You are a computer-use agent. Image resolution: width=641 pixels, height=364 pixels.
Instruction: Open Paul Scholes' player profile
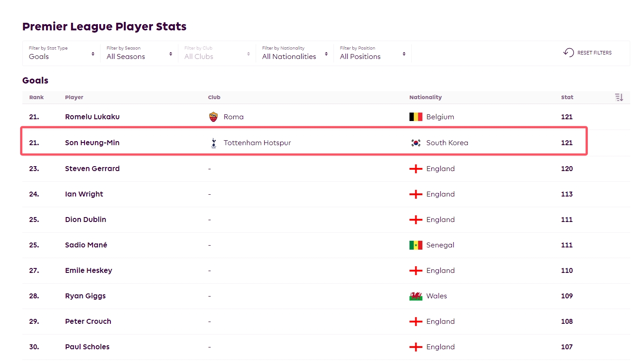point(87,347)
